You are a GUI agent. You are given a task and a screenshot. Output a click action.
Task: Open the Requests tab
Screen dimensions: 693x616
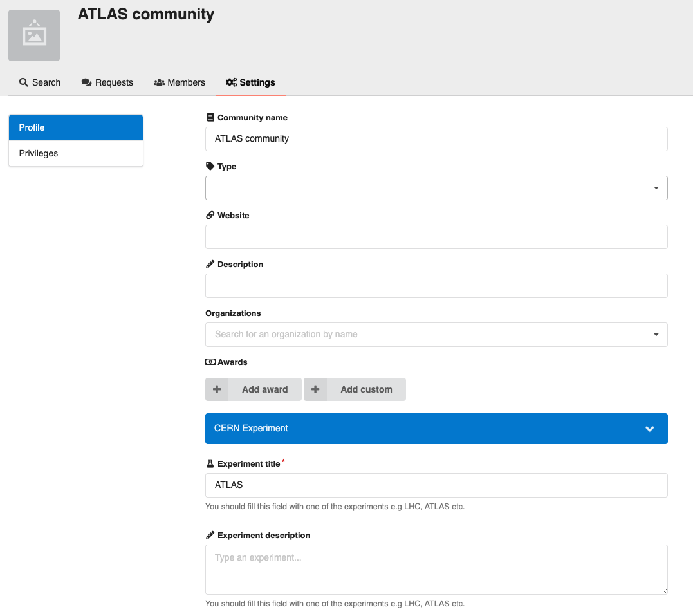[107, 82]
